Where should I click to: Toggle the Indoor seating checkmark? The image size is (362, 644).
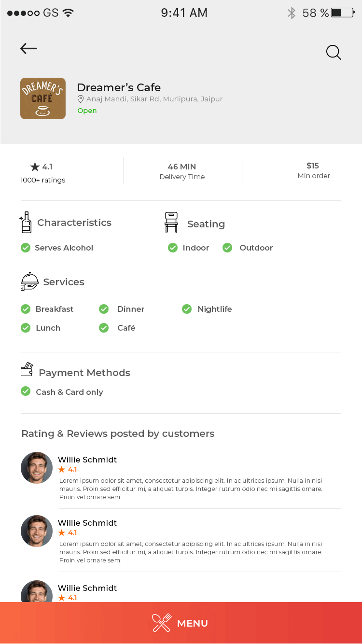point(173,248)
